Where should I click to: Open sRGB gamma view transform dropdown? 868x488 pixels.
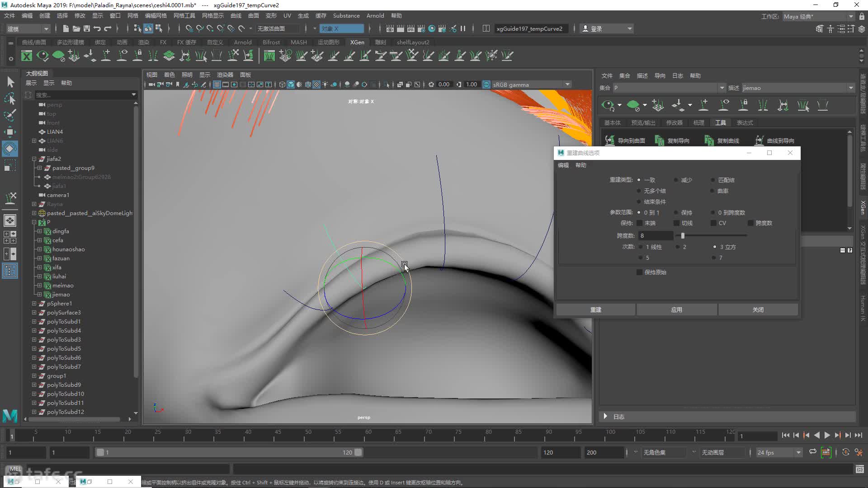point(531,84)
